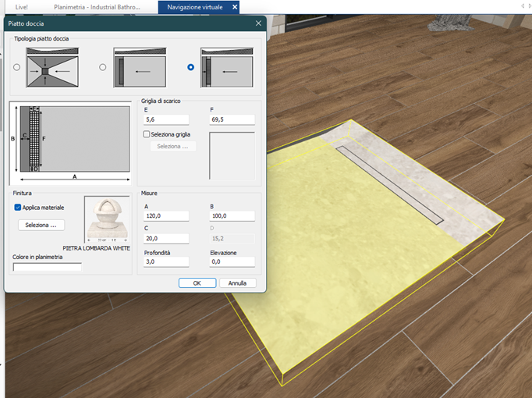532x398 pixels.
Task: Click the measure A input field
Action: click(x=166, y=216)
